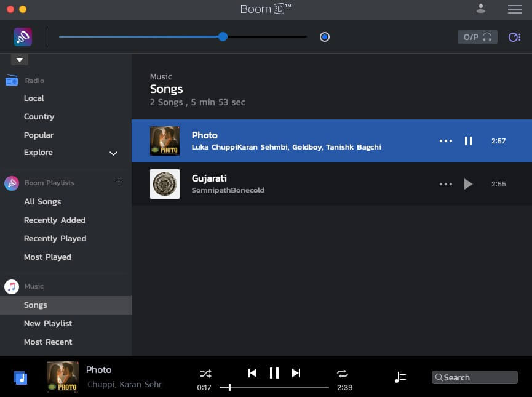The height and width of the screenshot is (397, 532).
Task: Pause the Photo song in list
Action: (x=468, y=141)
